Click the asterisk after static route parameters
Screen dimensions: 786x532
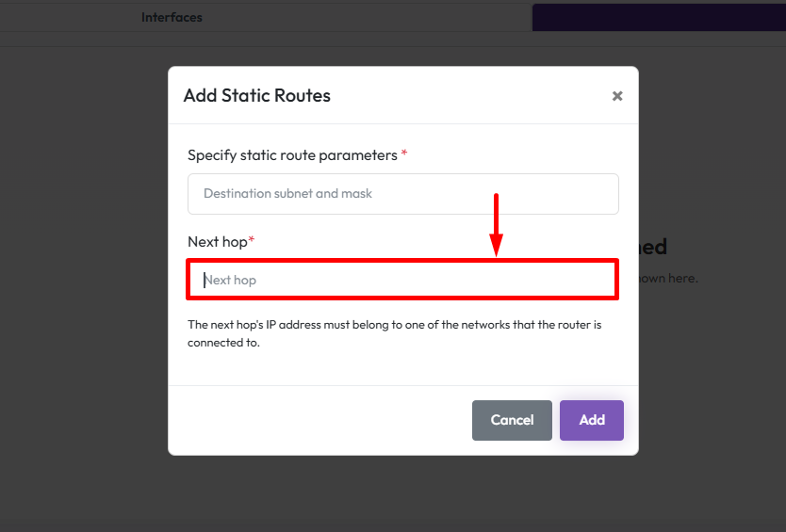pyautogui.click(x=404, y=153)
